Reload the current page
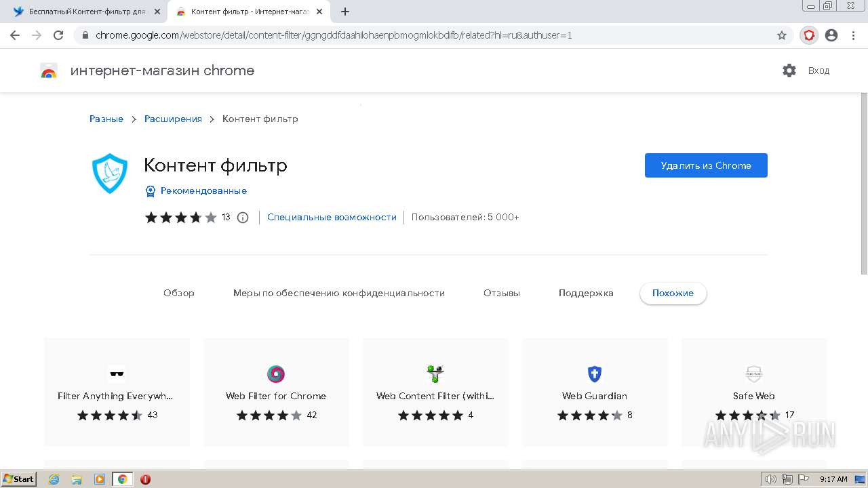The height and width of the screenshot is (488, 868). [x=58, y=35]
